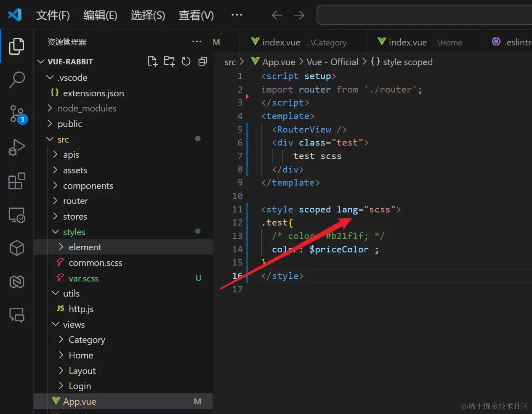This screenshot has width=532, height=414.
Task: Go forward with the right arrow
Action: click(x=299, y=15)
